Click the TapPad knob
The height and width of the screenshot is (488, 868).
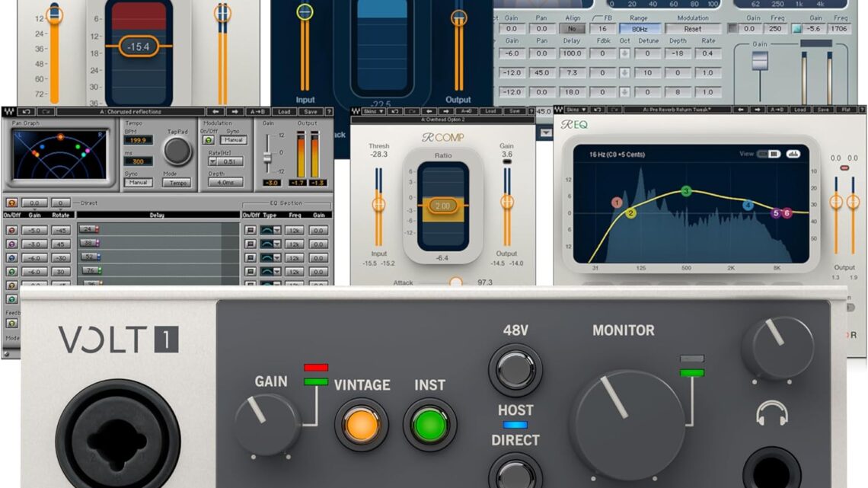(x=177, y=152)
